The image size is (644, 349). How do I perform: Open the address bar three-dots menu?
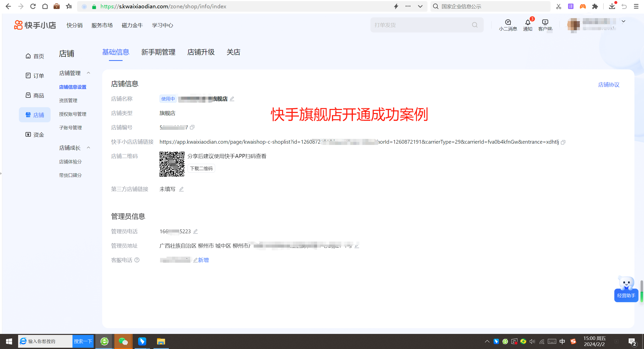pos(408,6)
